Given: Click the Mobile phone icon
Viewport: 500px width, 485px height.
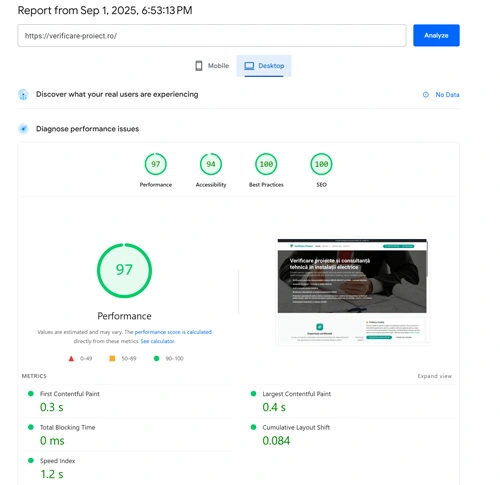Looking at the screenshot, I should click(199, 66).
